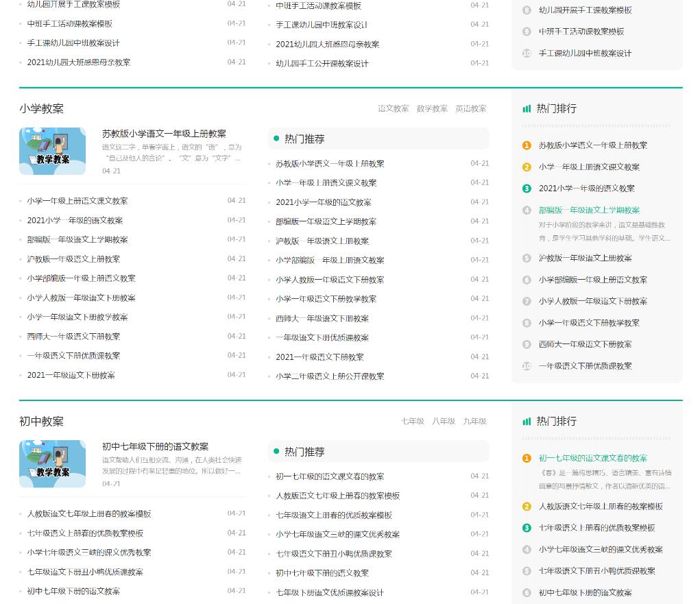The image size is (700, 604).
Task: Open the highlighted 部编版一年级语文上学期教案 ranking entry
Action: (589, 210)
